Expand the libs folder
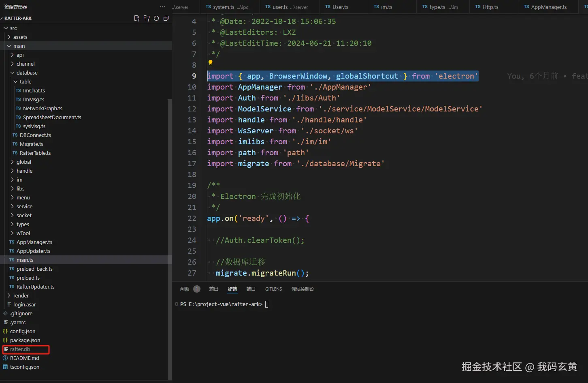This screenshot has width=588, height=383. point(12,188)
